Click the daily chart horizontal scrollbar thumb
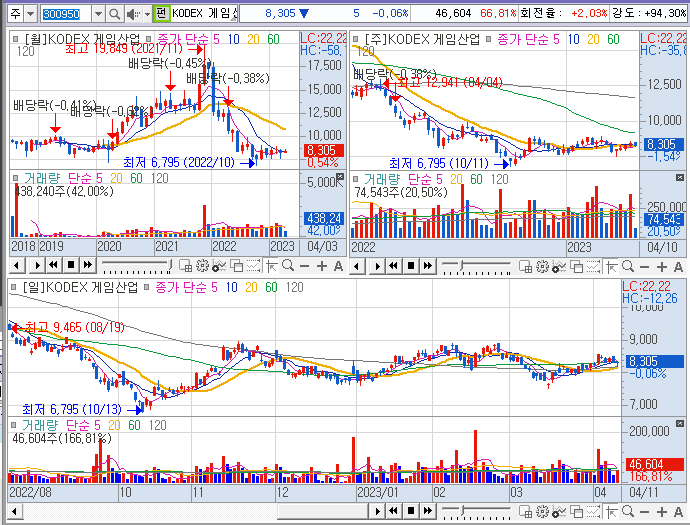690x525 pixels. coord(323,511)
